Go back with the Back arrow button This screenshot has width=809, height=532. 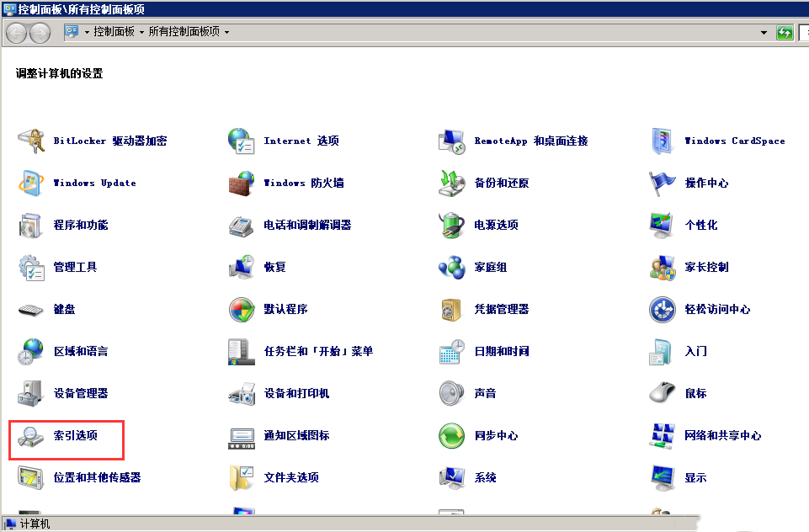[17, 34]
